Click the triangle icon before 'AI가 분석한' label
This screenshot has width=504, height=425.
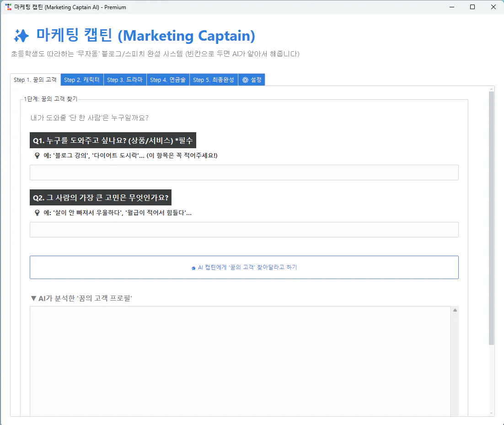tap(33, 298)
